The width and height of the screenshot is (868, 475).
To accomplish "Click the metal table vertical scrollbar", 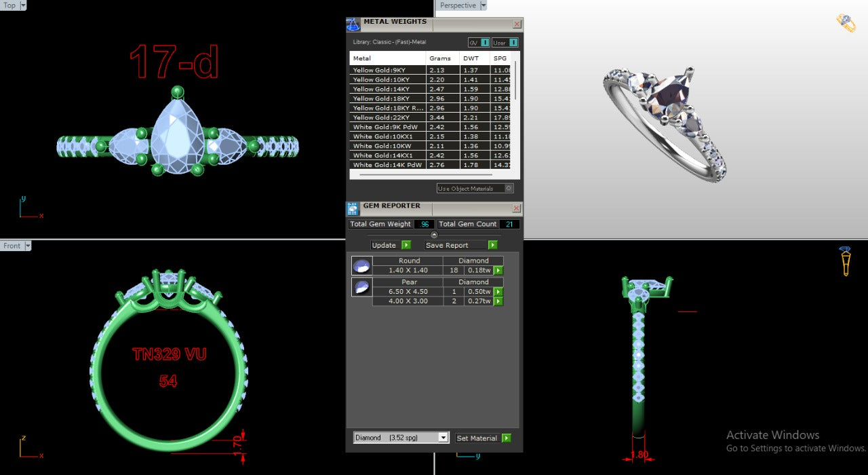I will [x=515, y=81].
